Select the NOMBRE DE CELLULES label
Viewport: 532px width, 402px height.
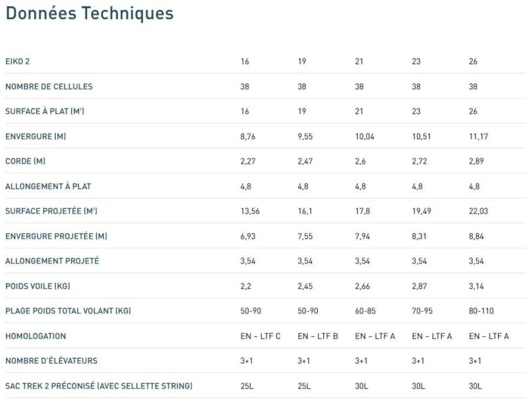49,87
